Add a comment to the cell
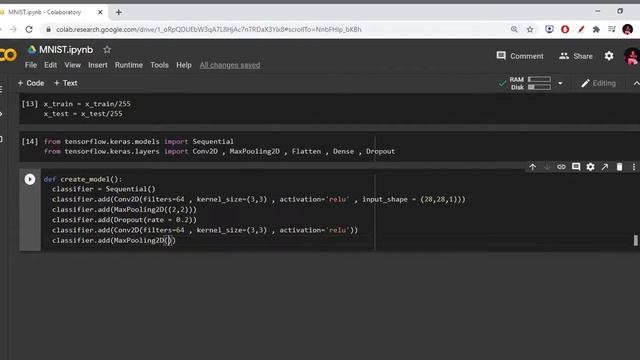The image size is (640, 360). coord(576,167)
